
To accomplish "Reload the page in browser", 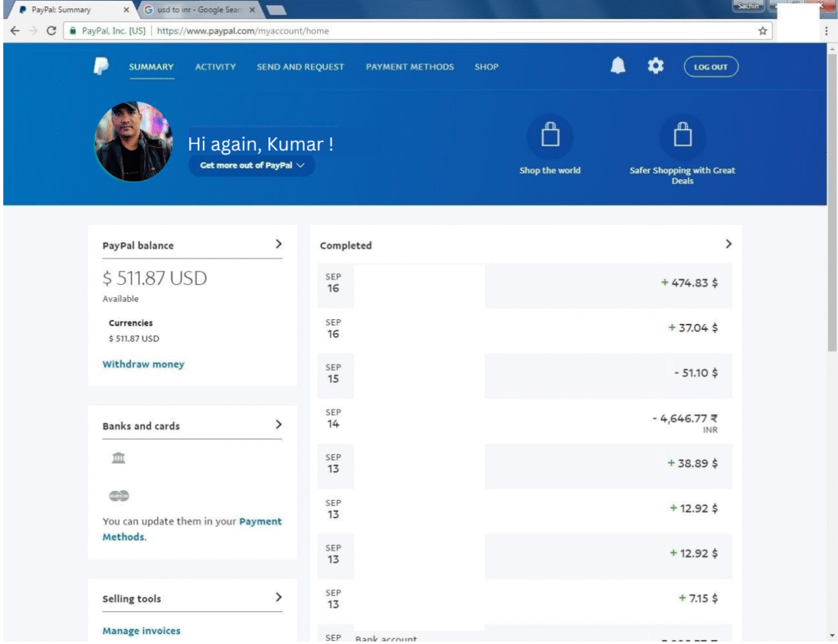I will pos(52,30).
